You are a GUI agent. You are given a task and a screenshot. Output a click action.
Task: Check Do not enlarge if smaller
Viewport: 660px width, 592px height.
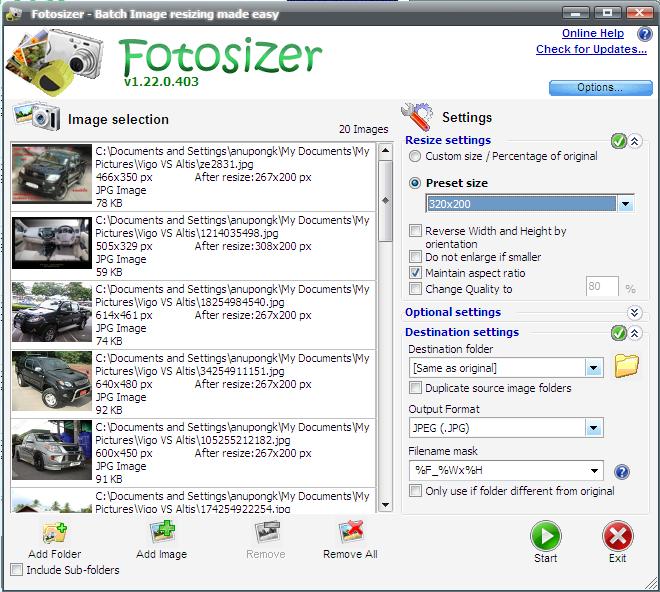415,257
